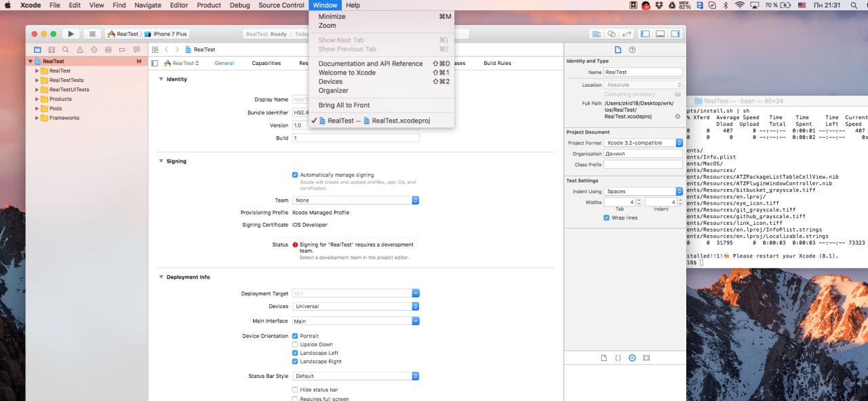Choose Organizer from the Window menu
The width and height of the screenshot is (868, 401).
(382, 90)
